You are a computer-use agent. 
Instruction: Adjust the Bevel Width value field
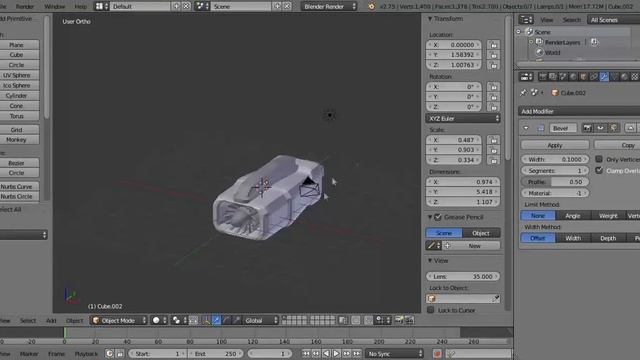click(555, 159)
